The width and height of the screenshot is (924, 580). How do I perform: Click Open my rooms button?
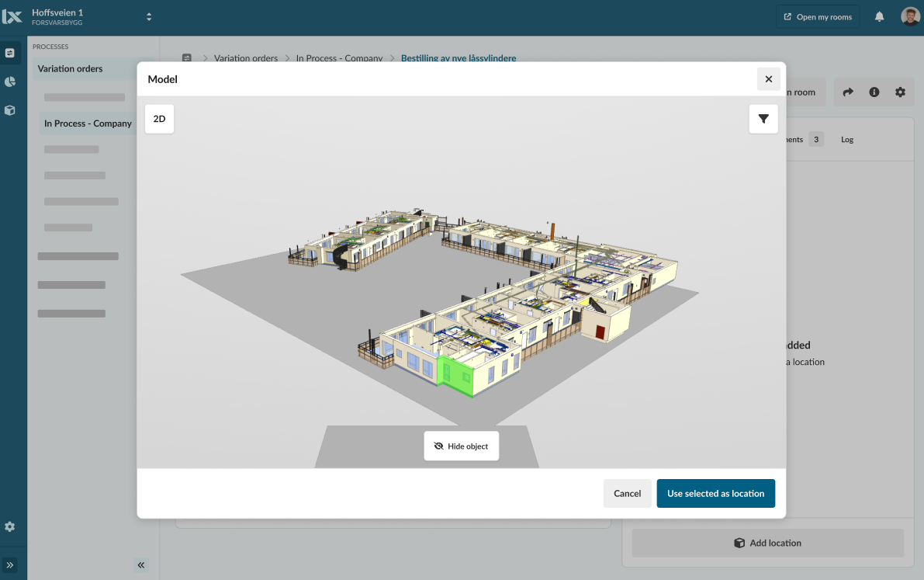818,17
